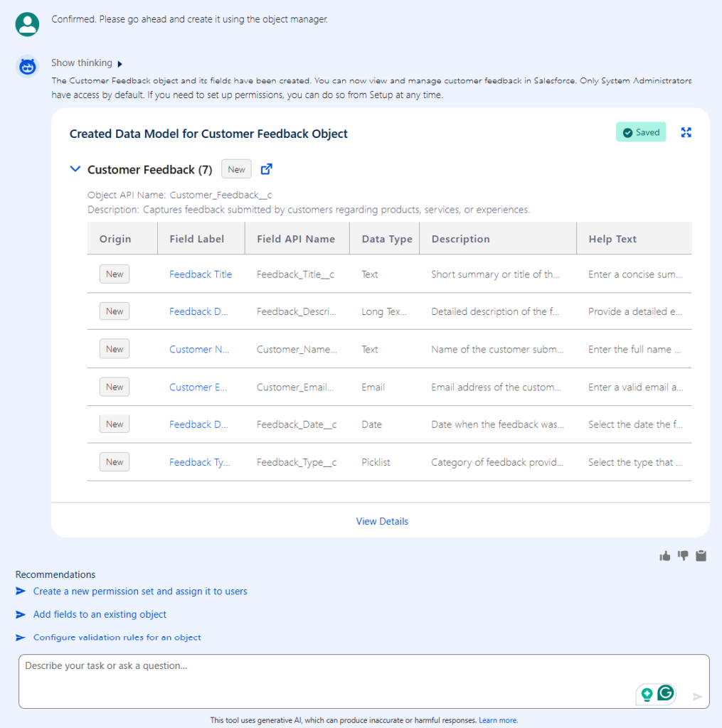Give thumbs up feedback

pyautogui.click(x=665, y=556)
